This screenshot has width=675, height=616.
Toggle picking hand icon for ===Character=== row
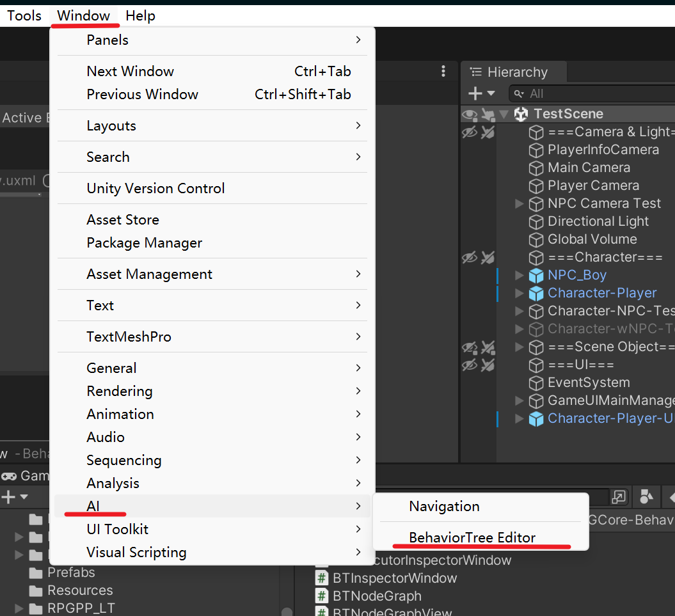[488, 257]
